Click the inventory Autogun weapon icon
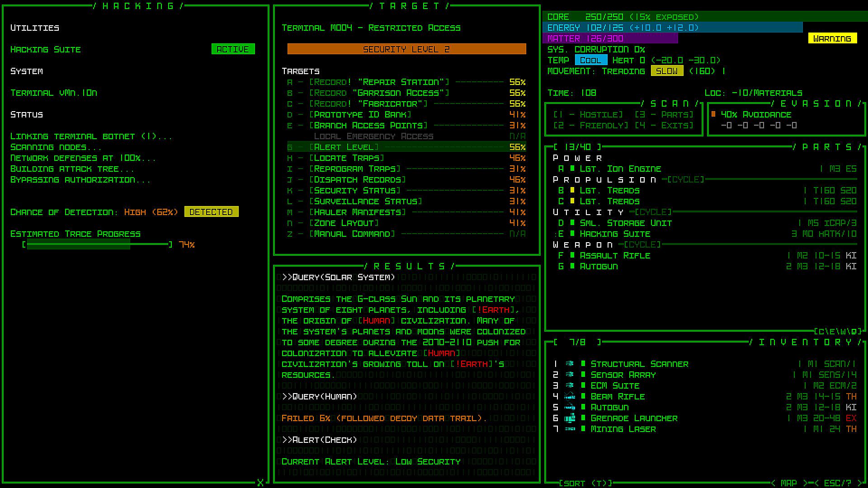 point(570,407)
